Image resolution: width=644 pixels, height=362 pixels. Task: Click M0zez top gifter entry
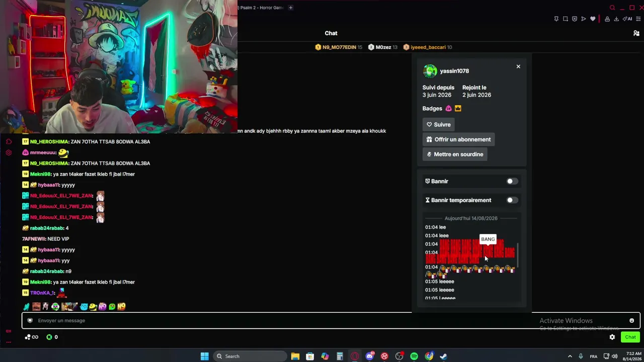tap(383, 47)
